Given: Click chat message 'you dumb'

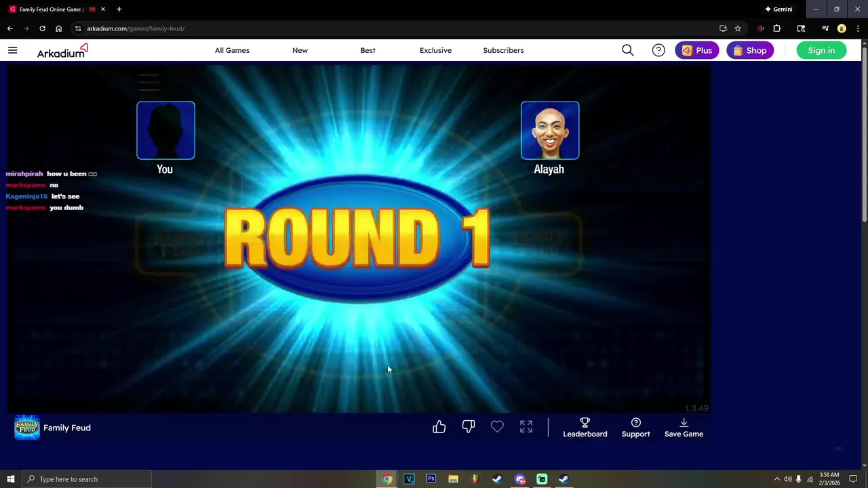Looking at the screenshot, I should 66,207.
